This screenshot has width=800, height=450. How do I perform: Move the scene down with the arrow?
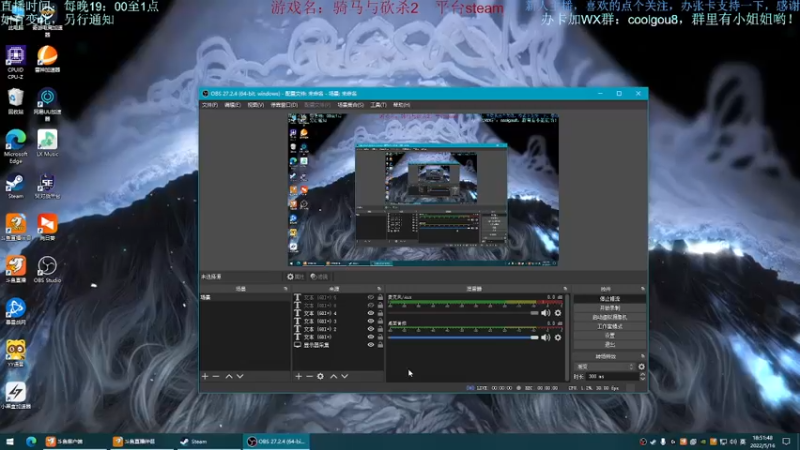click(240, 376)
